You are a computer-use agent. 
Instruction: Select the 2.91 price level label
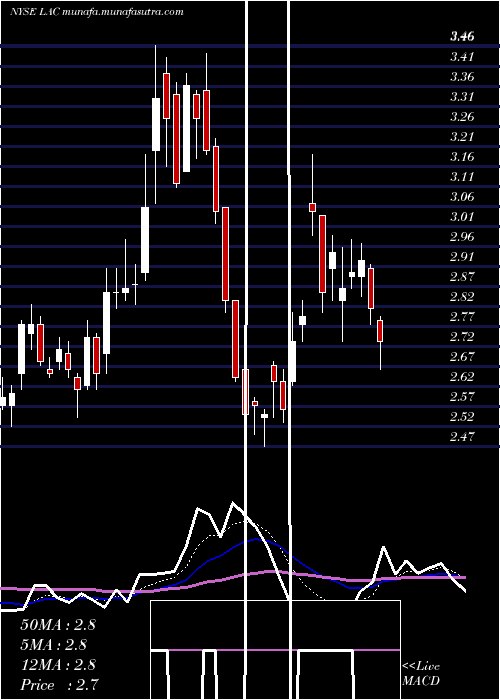pyautogui.click(x=462, y=257)
